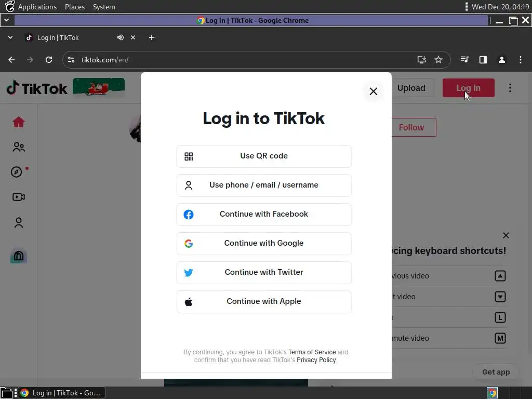
Task: Continue with Apple login
Action: click(264, 302)
